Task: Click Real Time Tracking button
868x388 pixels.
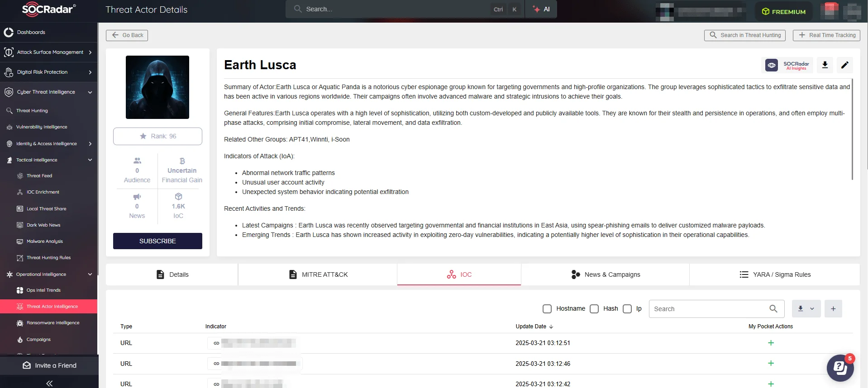Action: pyautogui.click(x=827, y=35)
